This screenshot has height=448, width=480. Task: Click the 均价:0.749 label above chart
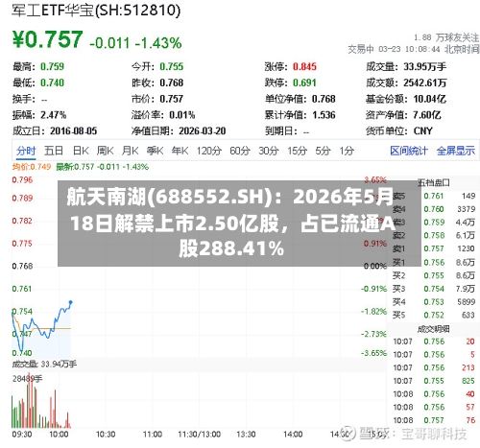click(32, 167)
